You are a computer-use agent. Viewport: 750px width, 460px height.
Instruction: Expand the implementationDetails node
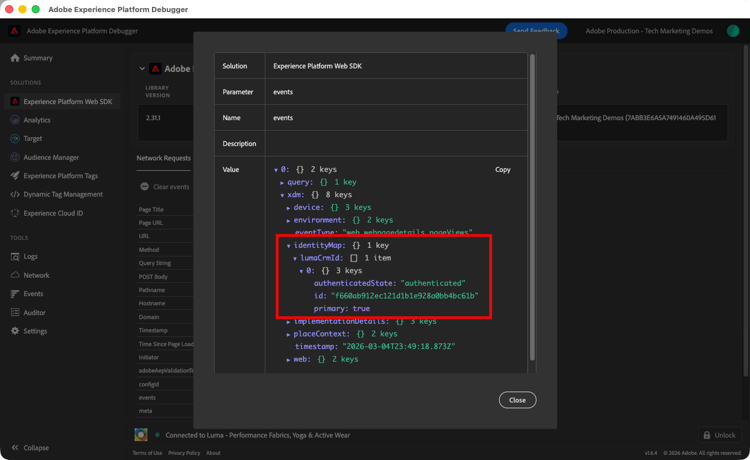[x=288, y=322]
